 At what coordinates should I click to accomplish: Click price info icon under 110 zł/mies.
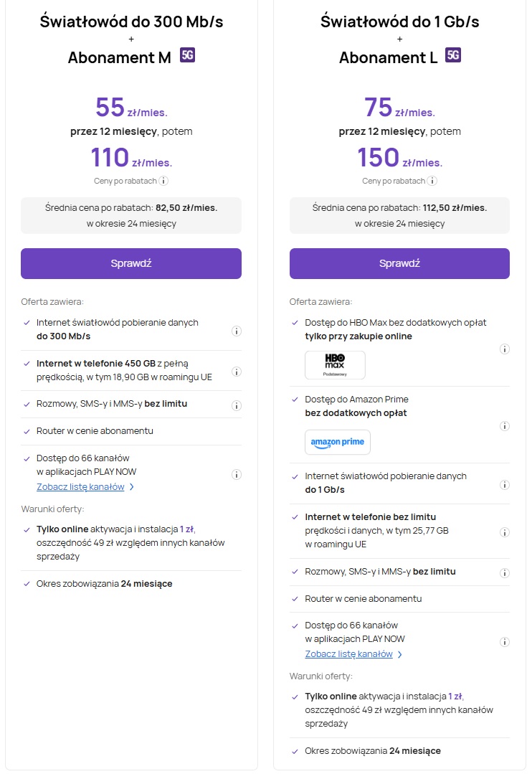(163, 181)
